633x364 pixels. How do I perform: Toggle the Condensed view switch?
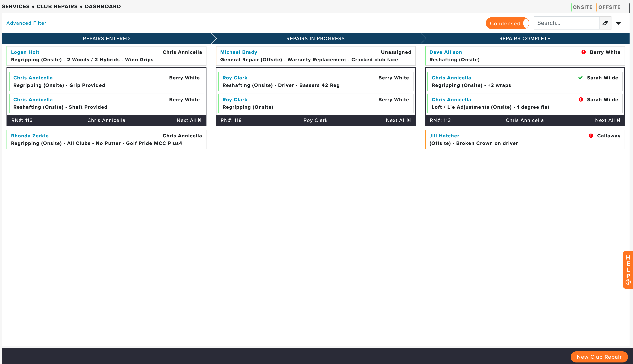pyautogui.click(x=507, y=23)
